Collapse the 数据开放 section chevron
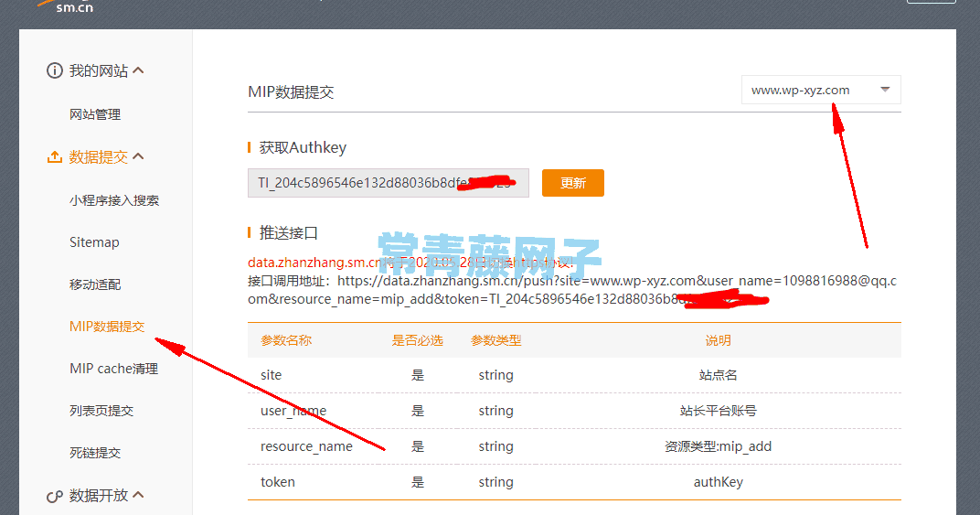The width and height of the screenshot is (980, 515). (x=139, y=495)
